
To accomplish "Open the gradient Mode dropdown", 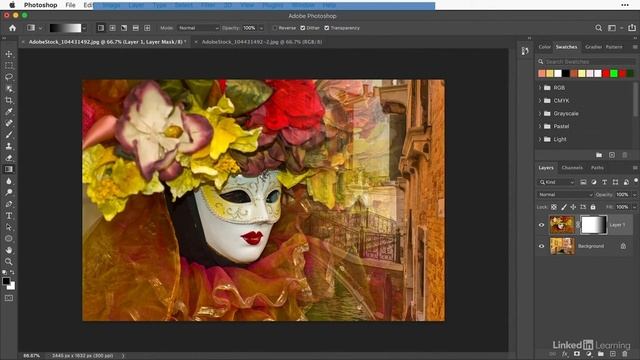I will point(198,28).
